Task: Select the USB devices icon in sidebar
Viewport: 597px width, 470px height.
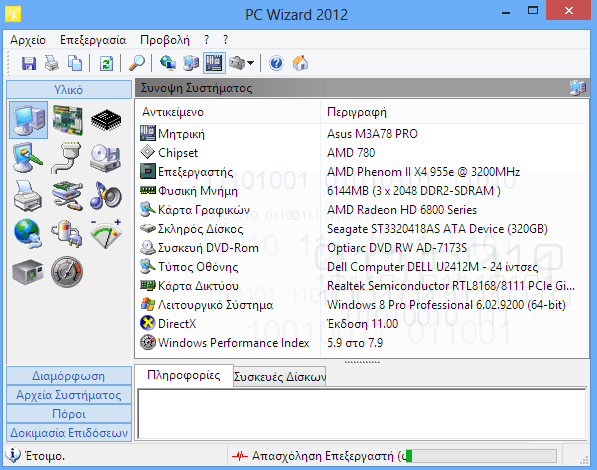Action: click(67, 196)
